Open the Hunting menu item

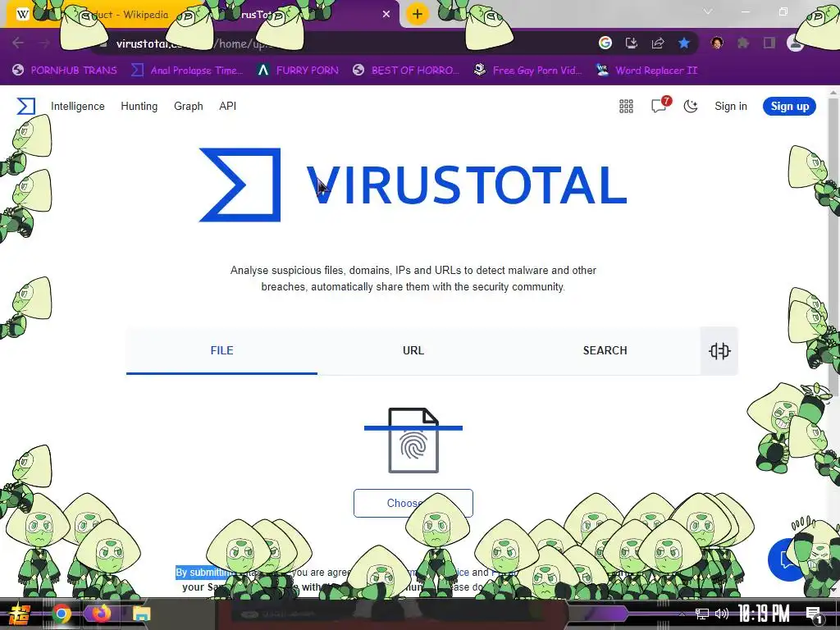pos(139,106)
